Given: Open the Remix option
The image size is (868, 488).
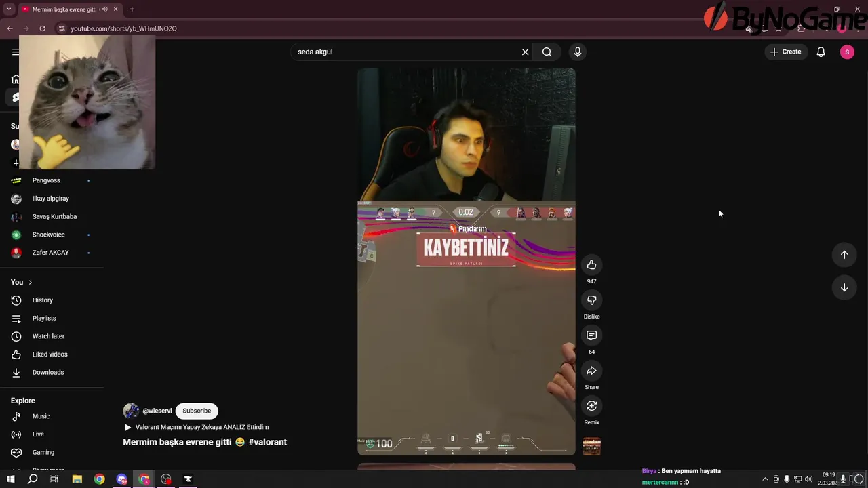Looking at the screenshot, I should (x=591, y=406).
